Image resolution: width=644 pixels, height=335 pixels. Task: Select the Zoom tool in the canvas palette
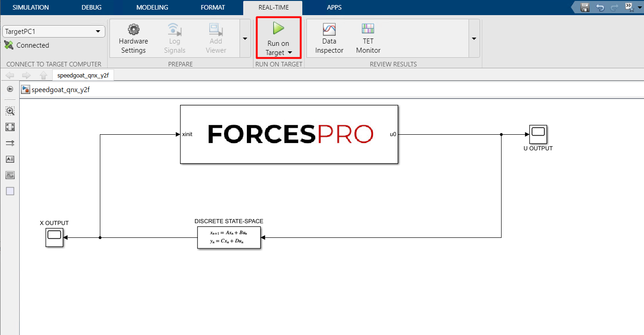click(x=10, y=111)
